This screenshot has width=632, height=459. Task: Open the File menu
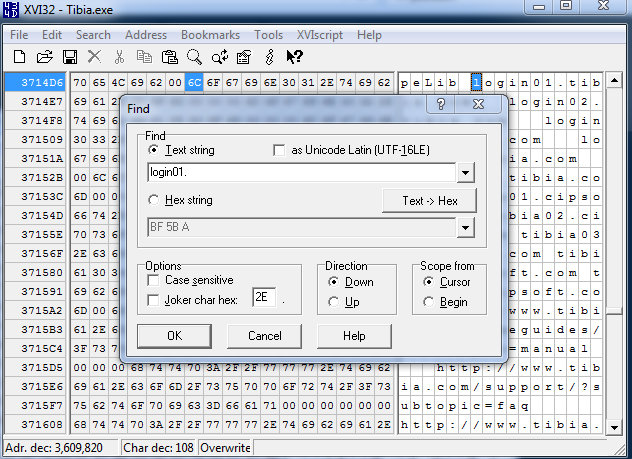coord(19,35)
